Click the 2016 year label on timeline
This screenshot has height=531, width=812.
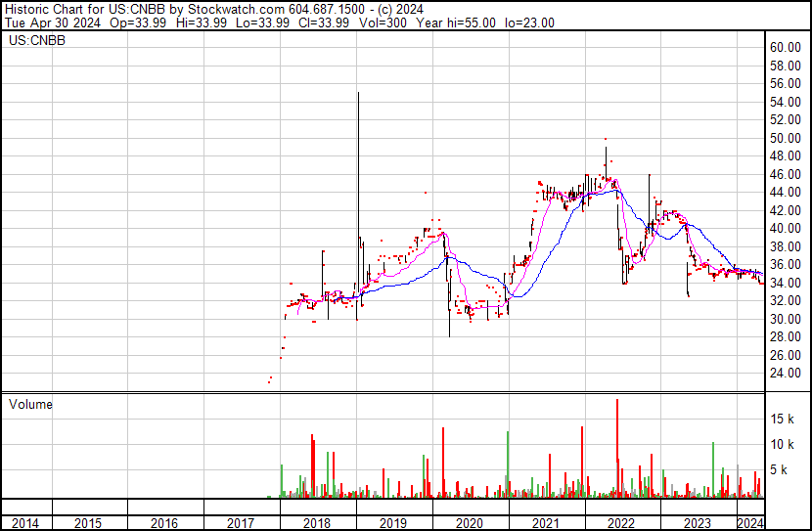point(164,523)
